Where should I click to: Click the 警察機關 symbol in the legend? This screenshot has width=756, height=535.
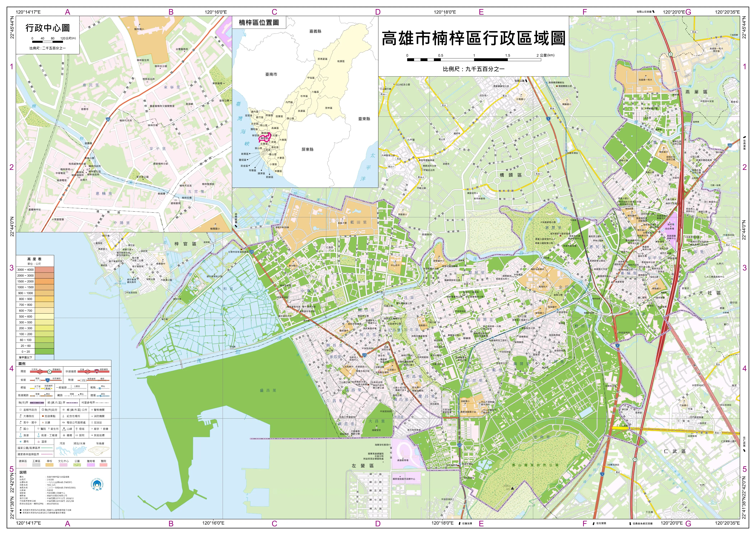coord(92,410)
